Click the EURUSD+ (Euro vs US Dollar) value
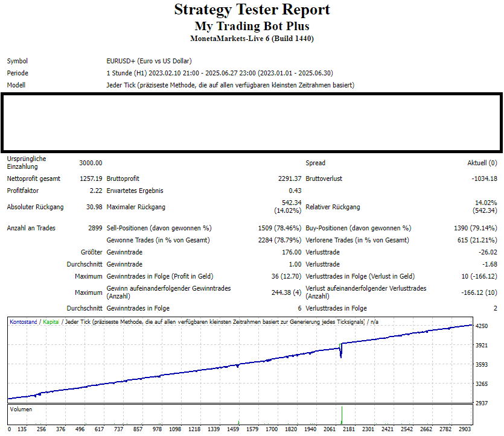The height and width of the screenshot is (436, 504). 149,61
